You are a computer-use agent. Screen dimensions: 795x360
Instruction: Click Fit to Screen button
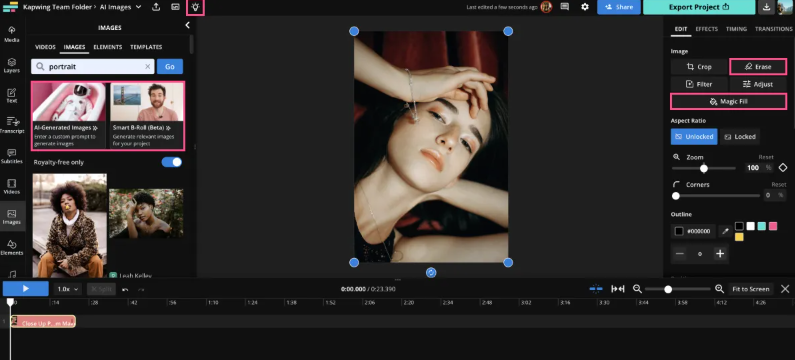click(x=750, y=289)
